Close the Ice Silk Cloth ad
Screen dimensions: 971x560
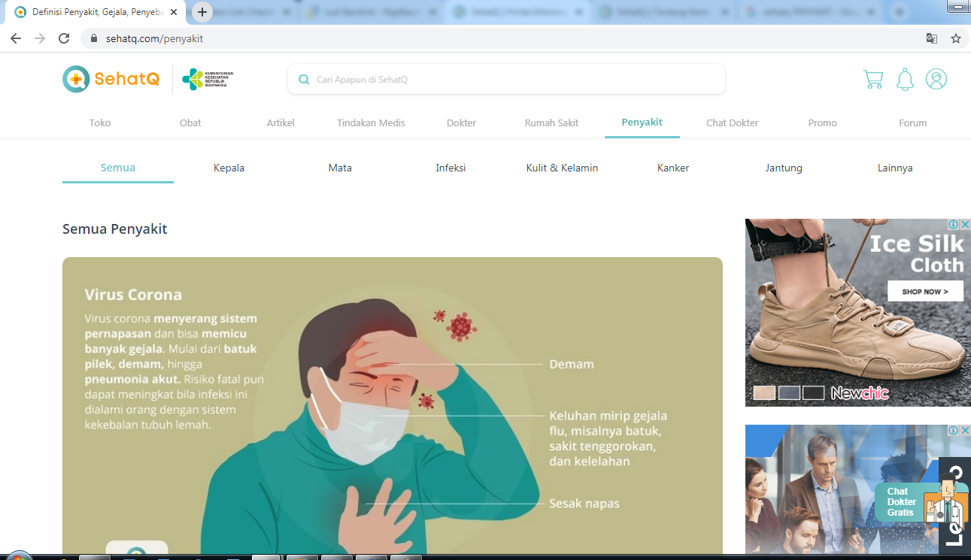[x=965, y=223]
